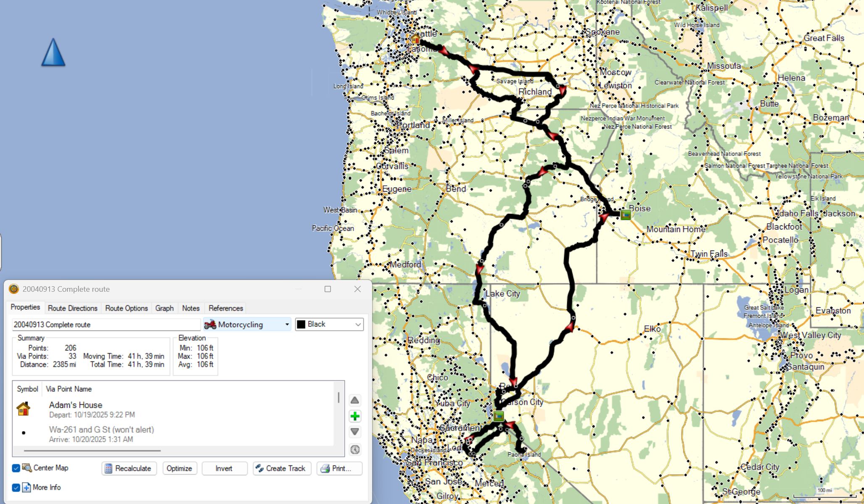Open the Black route color dropdown
This screenshot has height=504, width=864.
(x=329, y=325)
